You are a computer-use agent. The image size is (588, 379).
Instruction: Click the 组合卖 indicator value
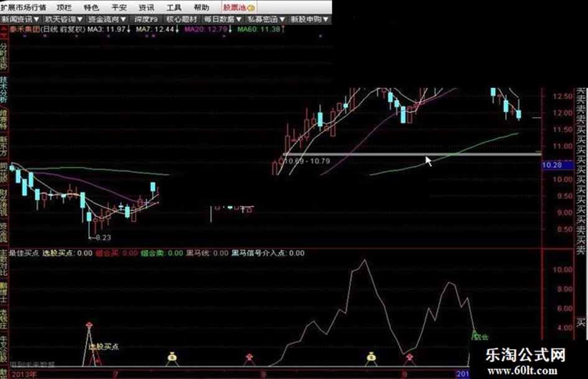tap(162, 253)
